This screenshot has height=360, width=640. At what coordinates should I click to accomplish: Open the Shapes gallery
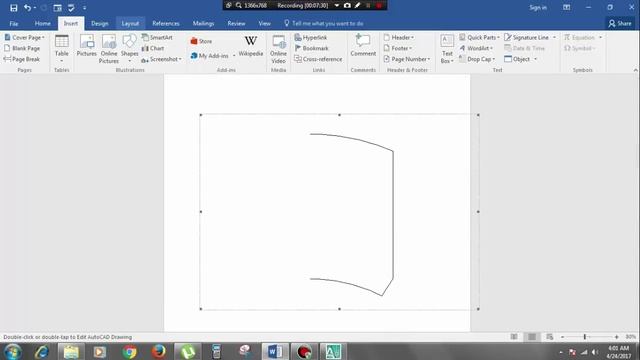click(x=129, y=48)
